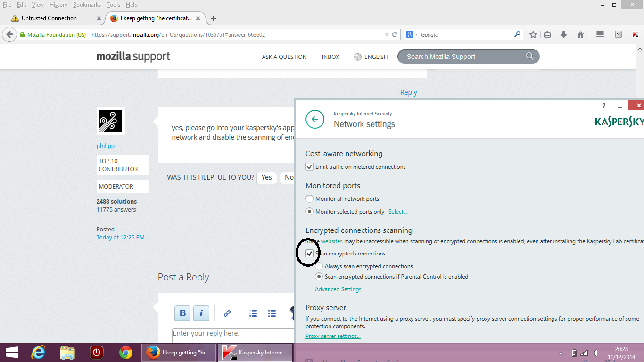Apply italic formatting in reply editor
Screen dimensions: 644x362
(201, 313)
